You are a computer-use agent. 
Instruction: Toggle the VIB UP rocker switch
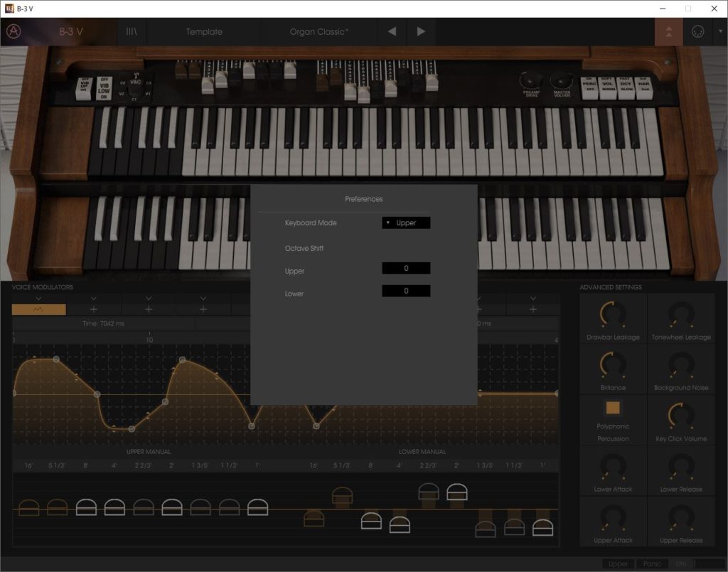point(84,87)
